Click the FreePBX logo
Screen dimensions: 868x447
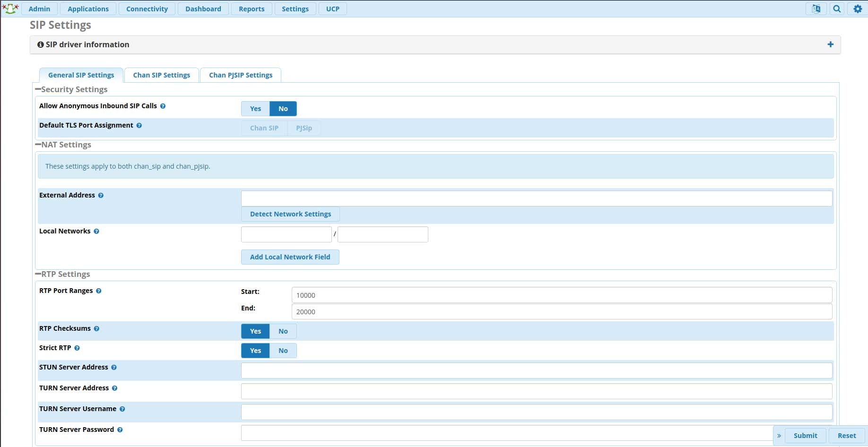tap(10, 8)
